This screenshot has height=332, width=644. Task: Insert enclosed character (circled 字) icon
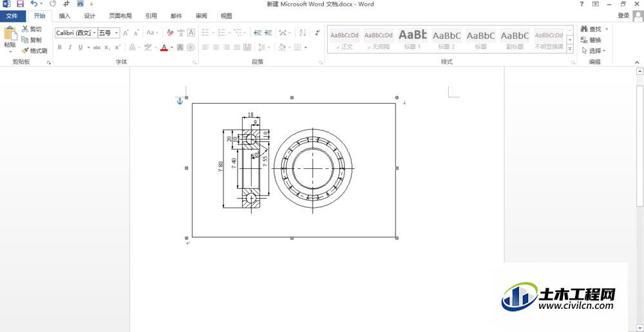click(191, 47)
